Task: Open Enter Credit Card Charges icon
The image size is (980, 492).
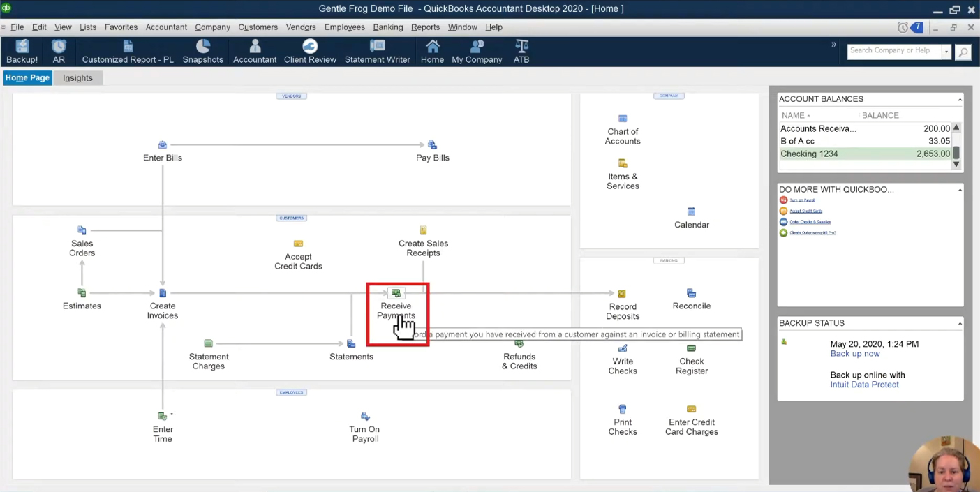Action: [691, 409]
